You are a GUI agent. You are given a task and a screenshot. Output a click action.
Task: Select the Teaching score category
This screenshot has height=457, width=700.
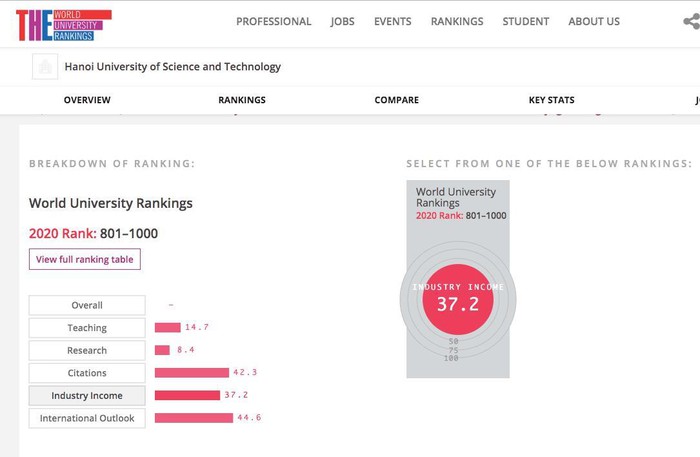point(87,328)
